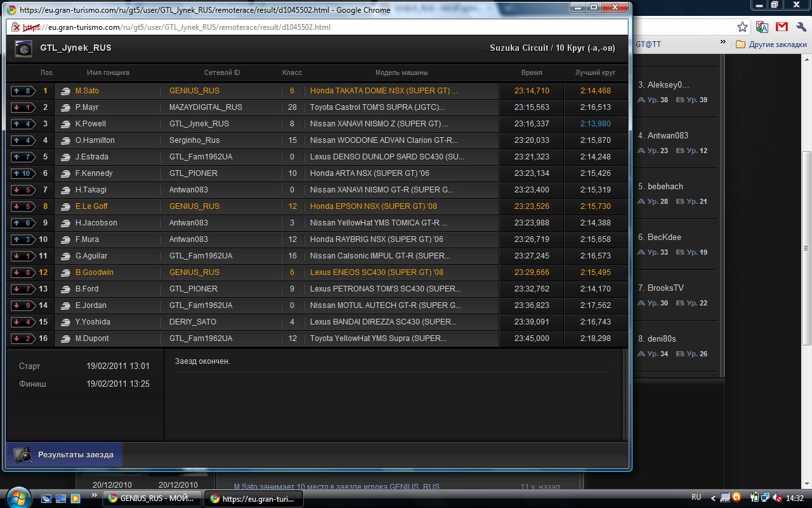Image resolution: width=812 pixels, height=508 pixels.
Task: Select Toyota YellowHat YMS Supra car entry
Action: pos(378,338)
